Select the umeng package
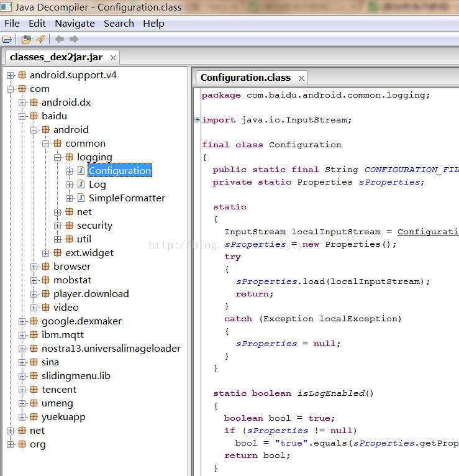 point(57,403)
